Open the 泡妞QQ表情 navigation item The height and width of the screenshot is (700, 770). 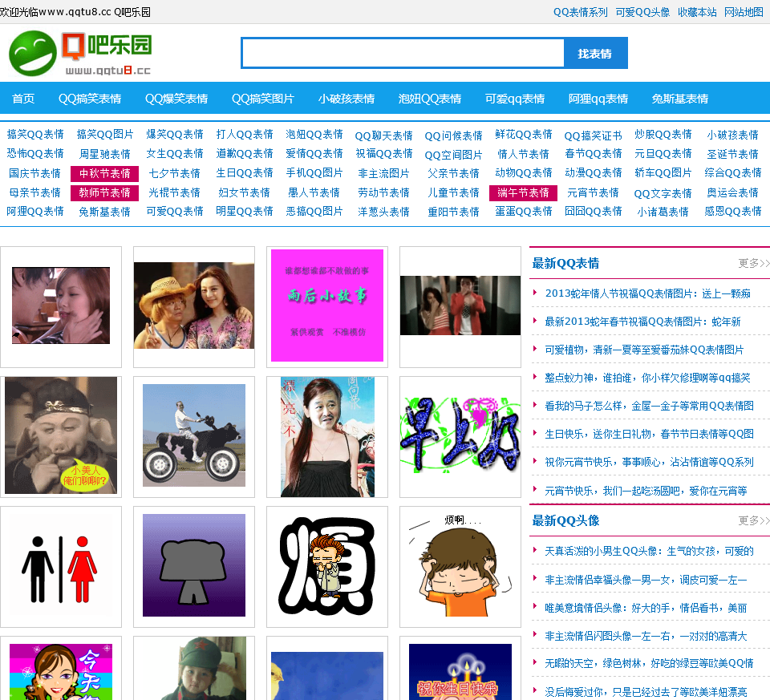point(430,99)
